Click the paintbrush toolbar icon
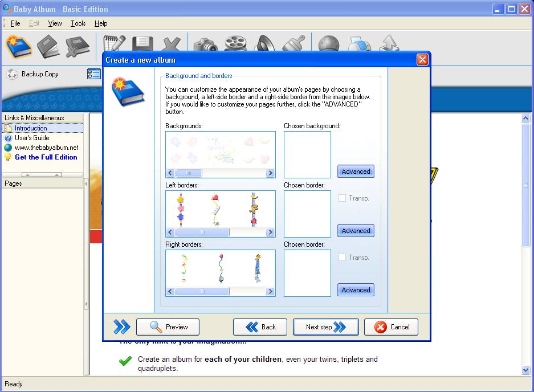This screenshot has height=392, width=534. [x=294, y=43]
